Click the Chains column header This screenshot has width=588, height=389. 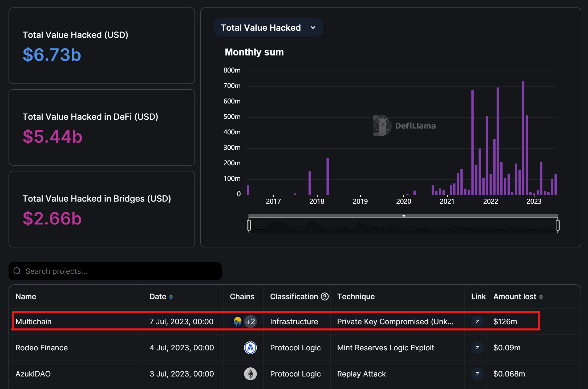pyautogui.click(x=242, y=296)
